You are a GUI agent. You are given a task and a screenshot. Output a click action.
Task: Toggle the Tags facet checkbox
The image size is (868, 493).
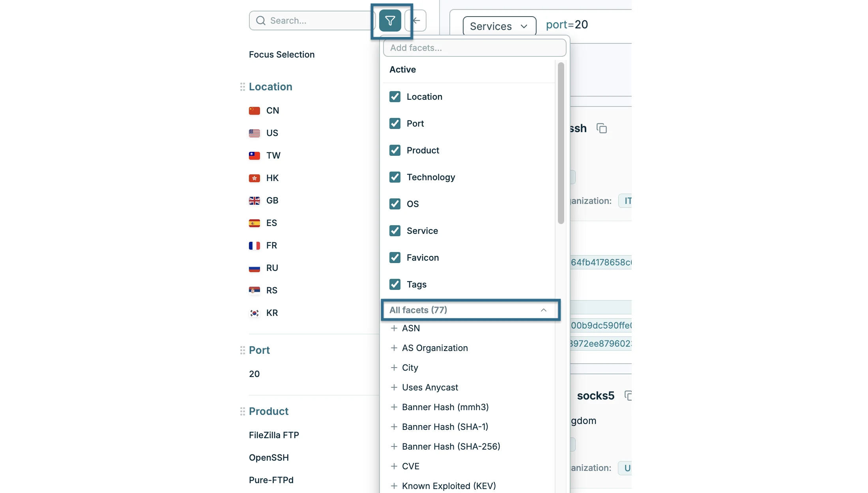point(395,284)
